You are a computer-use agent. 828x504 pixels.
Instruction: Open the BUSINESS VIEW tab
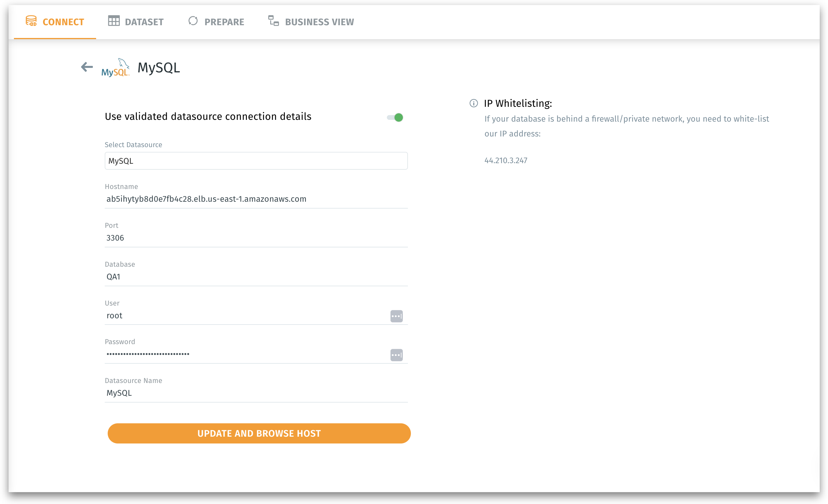[319, 22]
